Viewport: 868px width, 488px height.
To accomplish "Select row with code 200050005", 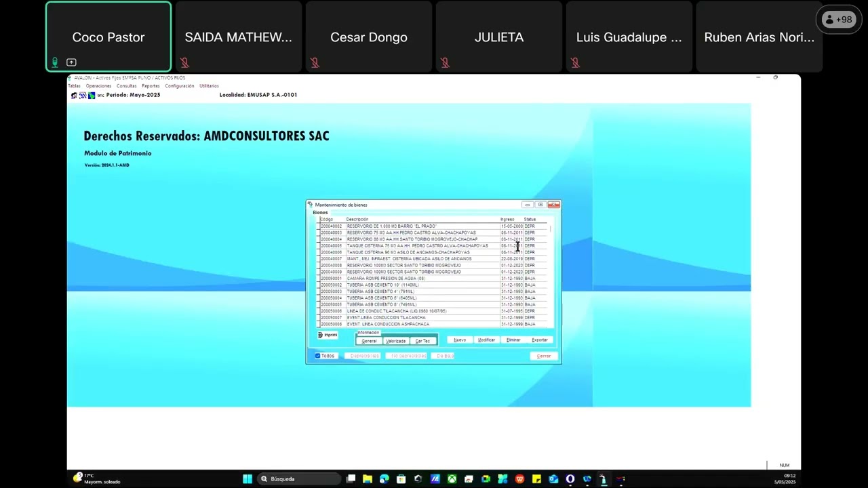I will point(433,304).
